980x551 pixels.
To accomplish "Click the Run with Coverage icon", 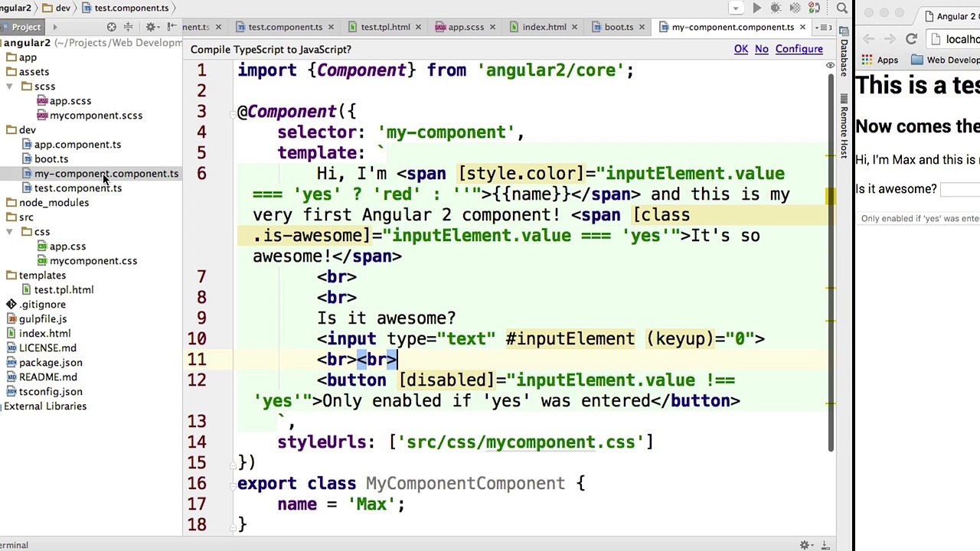I will (795, 8).
